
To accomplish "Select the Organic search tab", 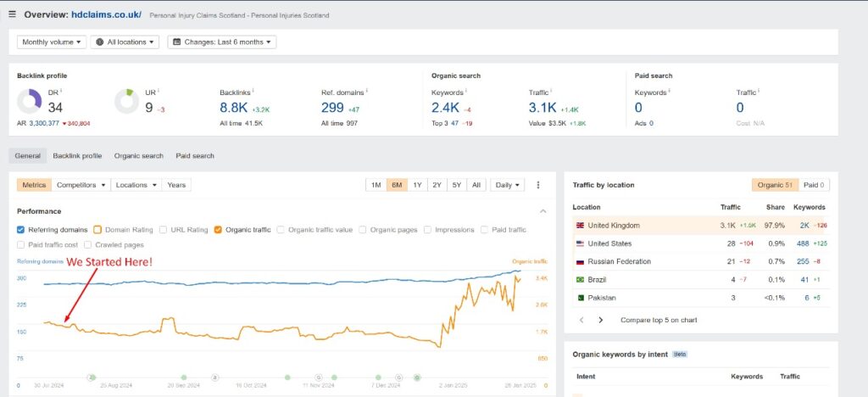I will point(139,156).
